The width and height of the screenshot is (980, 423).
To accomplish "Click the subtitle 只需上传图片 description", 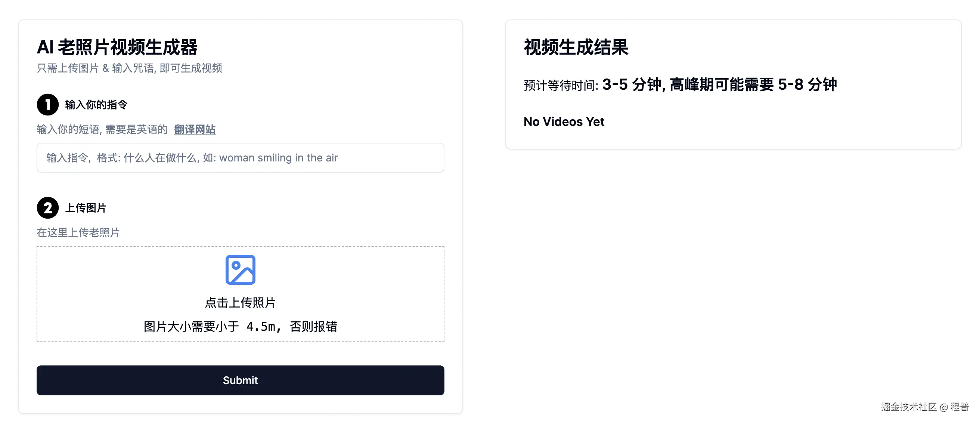I will tap(129, 68).
